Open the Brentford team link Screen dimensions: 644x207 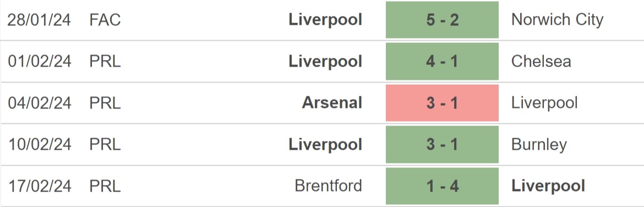(328, 186)
